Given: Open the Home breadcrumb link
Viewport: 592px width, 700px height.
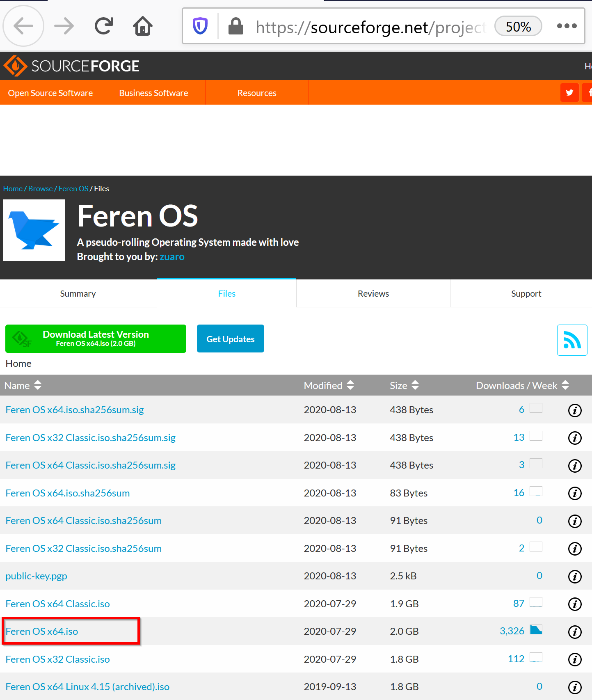Looking at the screenshot, I should coord(13,189).
